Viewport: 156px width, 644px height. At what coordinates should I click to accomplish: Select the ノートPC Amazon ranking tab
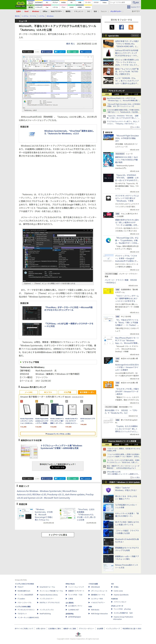pyautogui.click(x=29, y=392)
